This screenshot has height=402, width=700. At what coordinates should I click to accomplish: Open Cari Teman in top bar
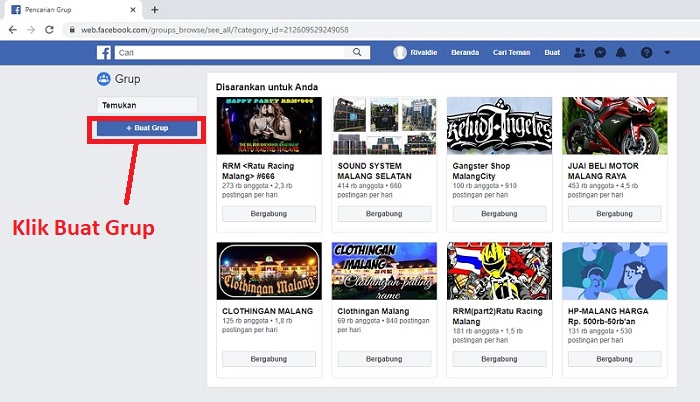click(x=511, y=53)
